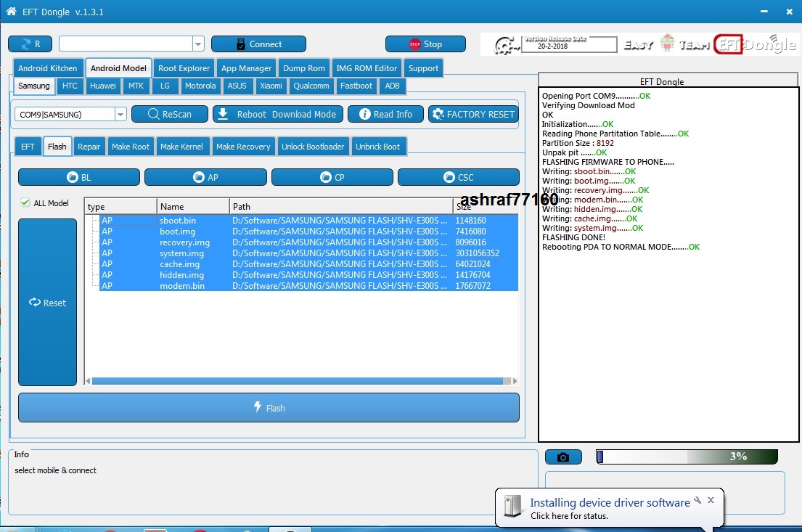Click the CSC file select button
Viewport: 802px width, 532px height.
(459, 177)
